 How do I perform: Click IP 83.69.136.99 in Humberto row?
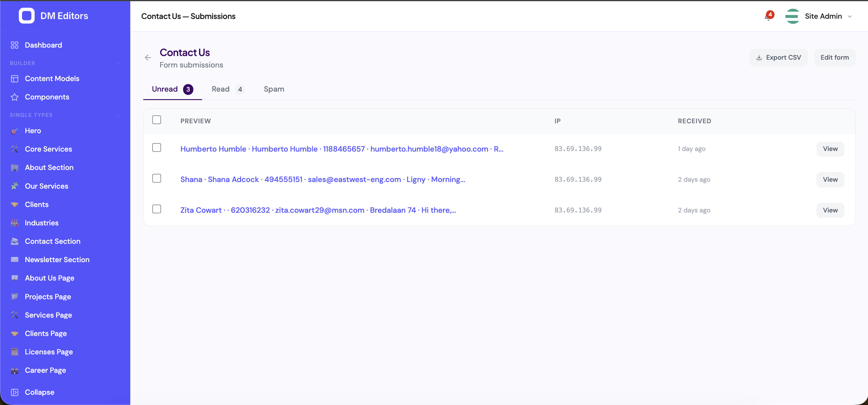coord(578,149)
